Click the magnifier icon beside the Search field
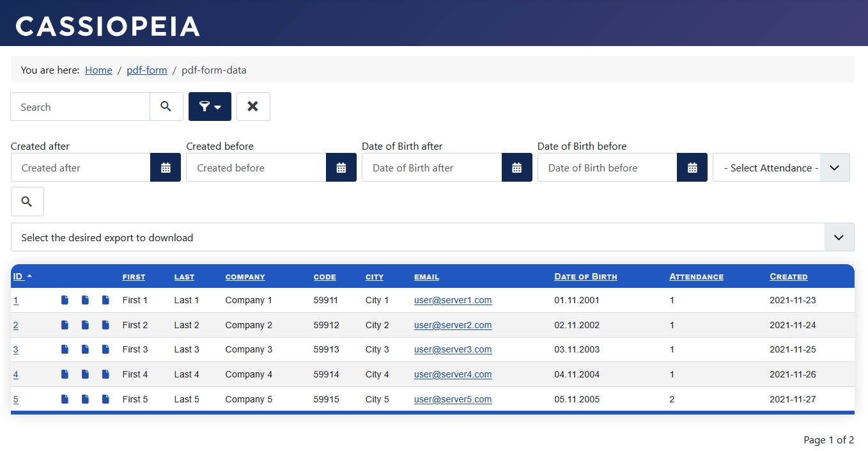 166,107
